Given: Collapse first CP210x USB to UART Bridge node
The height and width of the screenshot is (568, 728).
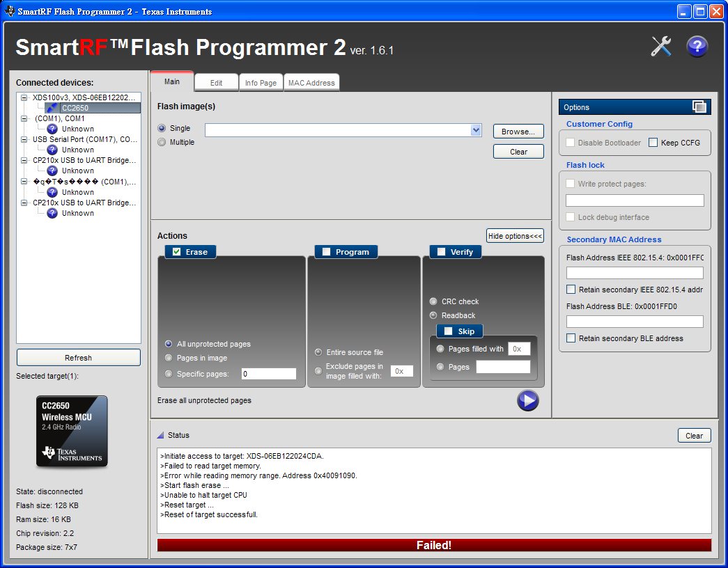Looking at the screenshot, I should point(24,160).
